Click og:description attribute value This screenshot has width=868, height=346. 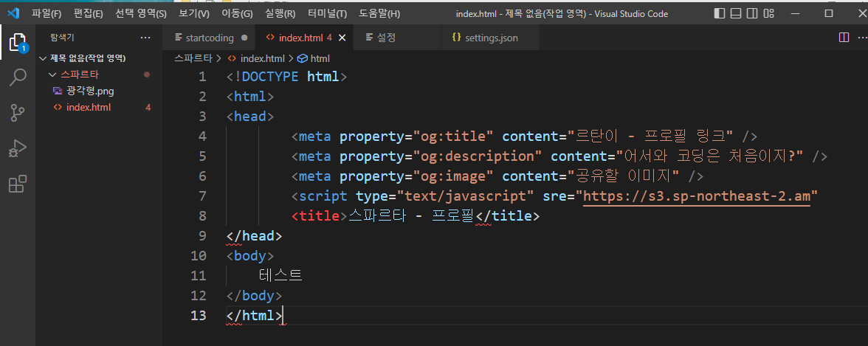(478, 156)
